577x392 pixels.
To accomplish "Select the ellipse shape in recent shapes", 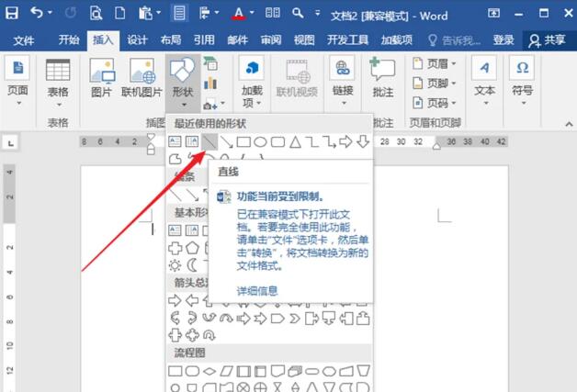I will (x=260, y=142).
